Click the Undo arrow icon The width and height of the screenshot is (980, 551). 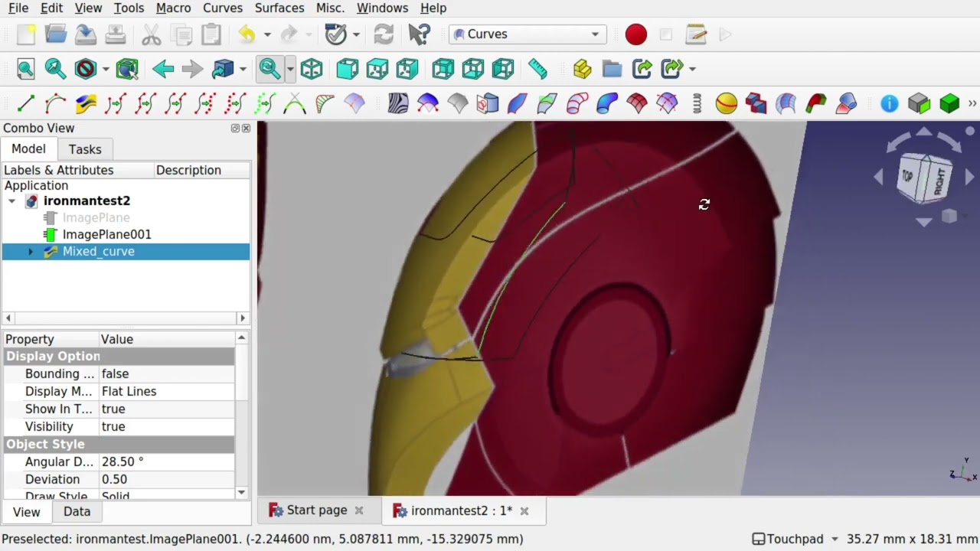pos(247,34)
